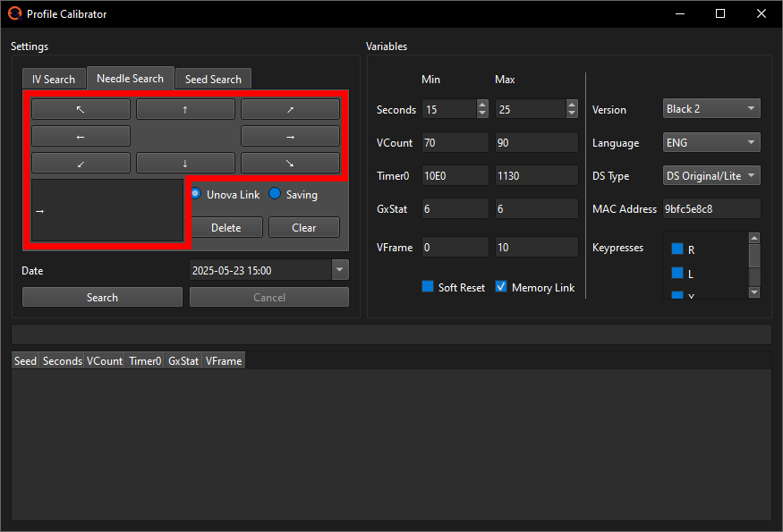Select the Saving radio button
The height and width of the screenshot is (532, 783).
coord(275,194)
